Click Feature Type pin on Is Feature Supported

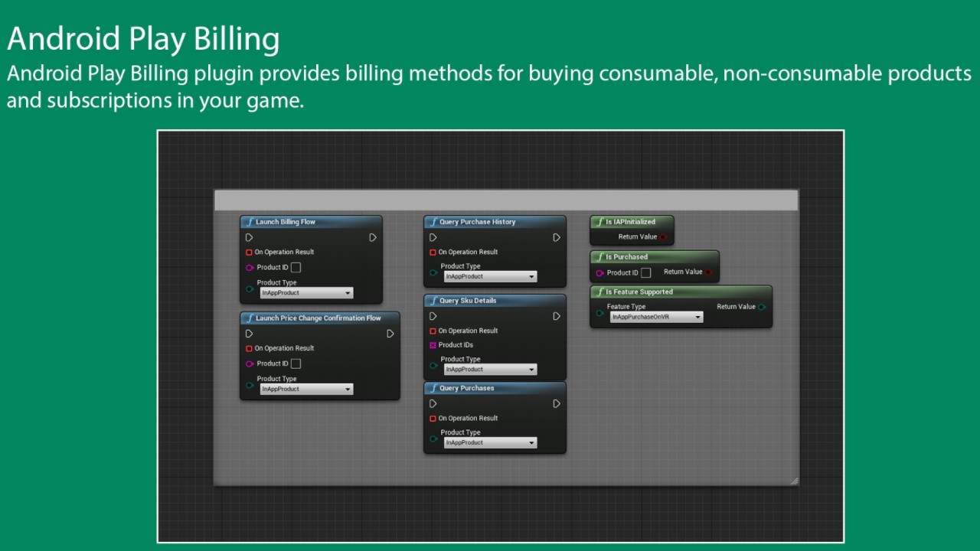[x=599, y=313]
